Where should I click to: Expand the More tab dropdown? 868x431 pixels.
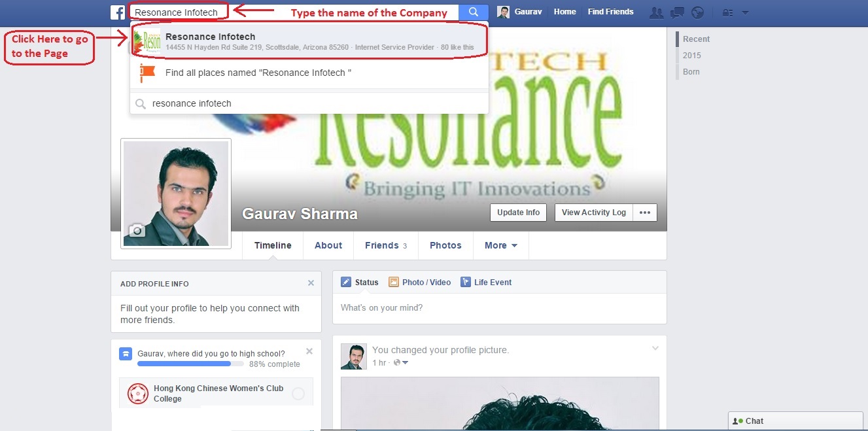pos(500,245)
